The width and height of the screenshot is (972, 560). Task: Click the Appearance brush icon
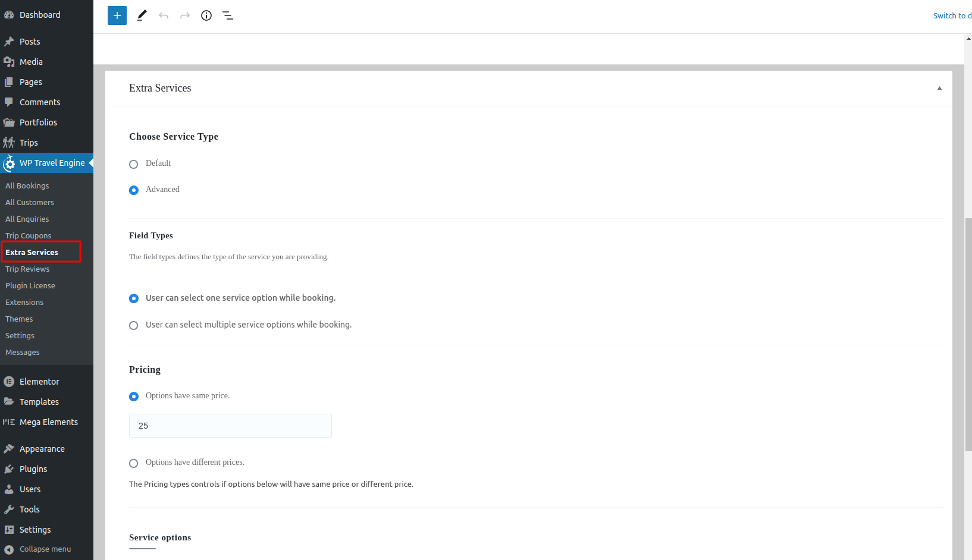(x=9, y=449)
